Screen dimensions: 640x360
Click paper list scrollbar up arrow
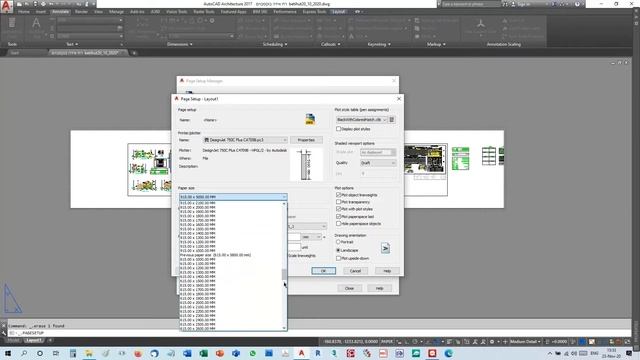click(284, 203)
